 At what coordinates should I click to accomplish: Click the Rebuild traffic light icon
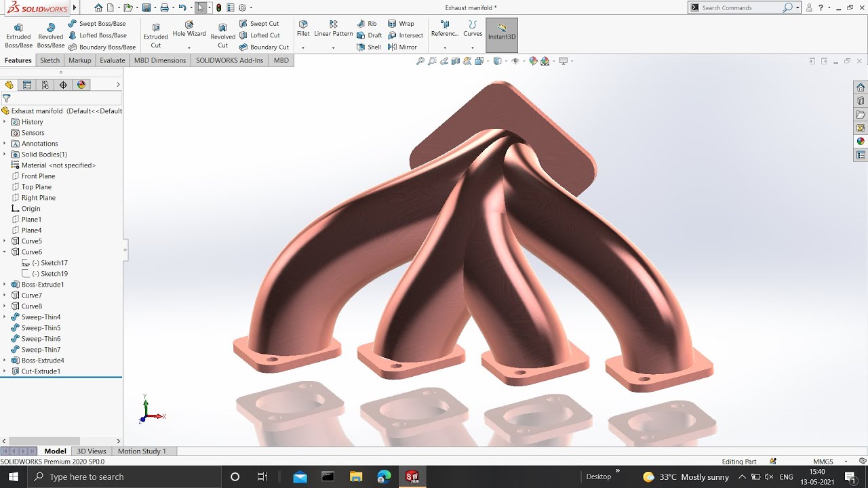click(218, 7)
